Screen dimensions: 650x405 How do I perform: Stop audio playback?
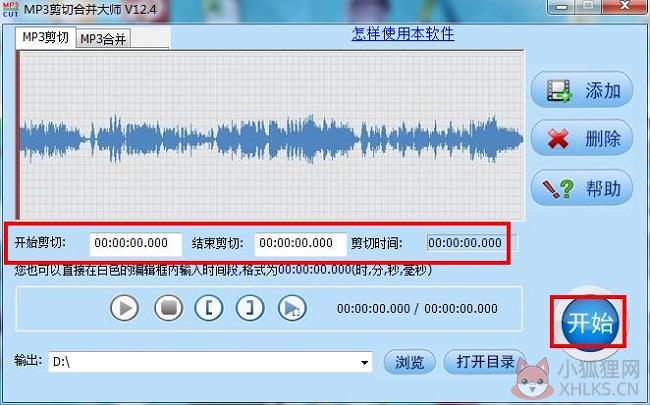168,308
